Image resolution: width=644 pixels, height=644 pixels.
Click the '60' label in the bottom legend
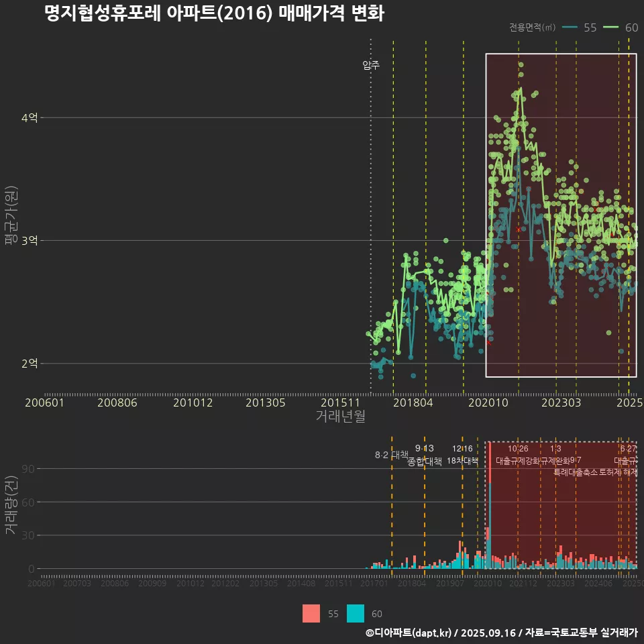pyautogui.click(x=376, y=614)
